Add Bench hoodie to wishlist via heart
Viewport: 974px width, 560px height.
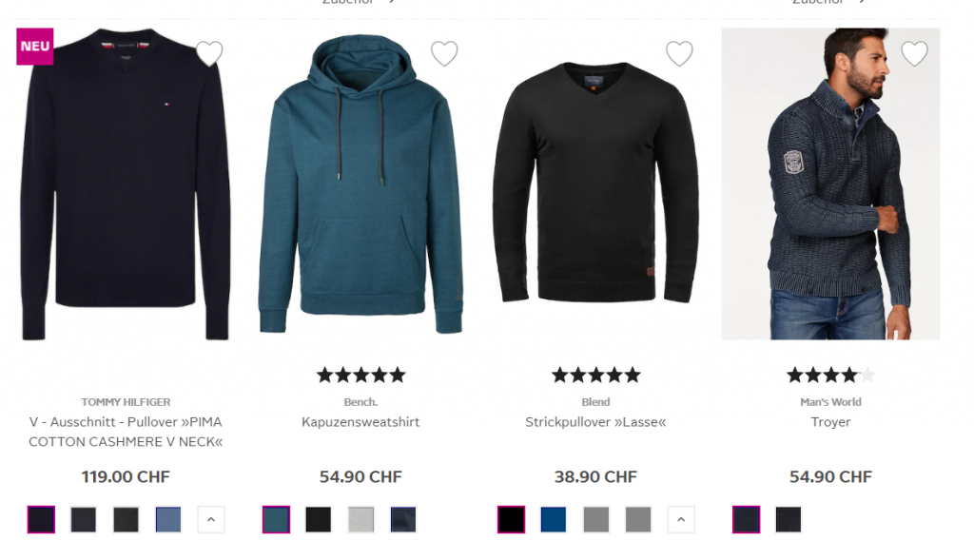click(444, 53)
